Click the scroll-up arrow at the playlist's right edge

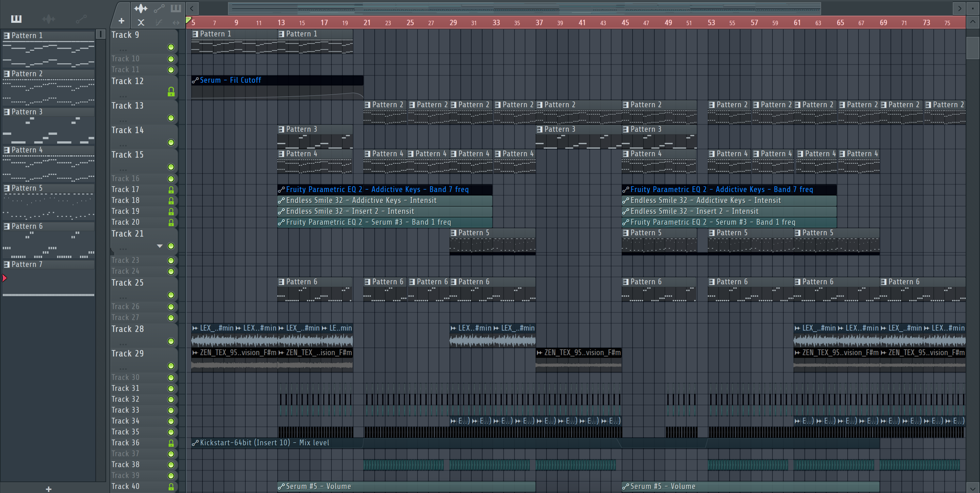click(973, 22)
